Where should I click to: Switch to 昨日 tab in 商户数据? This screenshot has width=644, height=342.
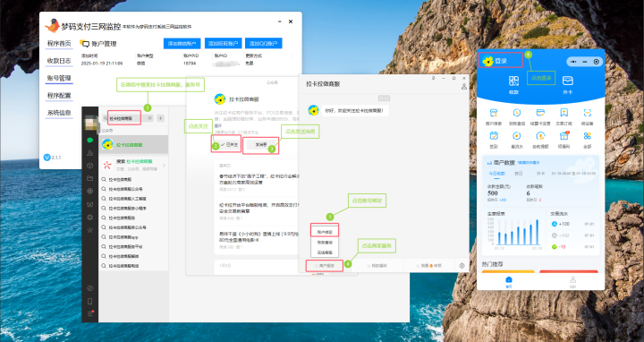pos(519,174)
